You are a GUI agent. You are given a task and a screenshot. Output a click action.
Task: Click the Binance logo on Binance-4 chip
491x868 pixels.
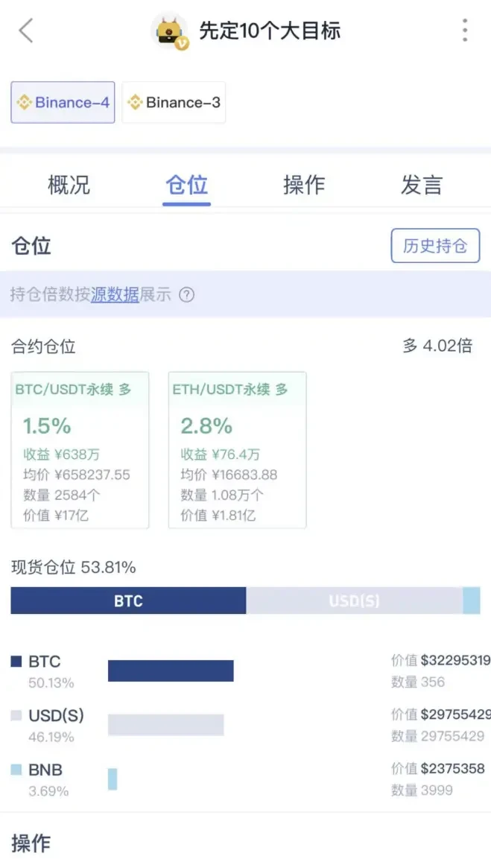click(x=25, y=102)
